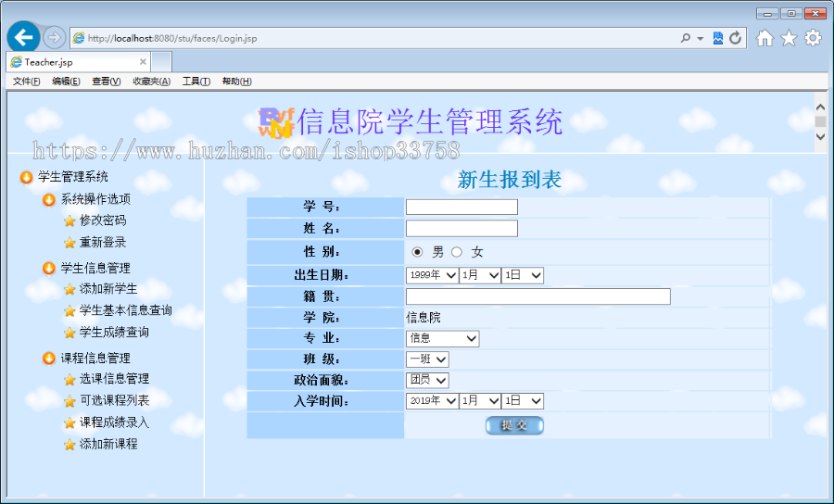Open the birth month 1月 dropdown
Image resolution: width=834 pixels, height=504 pixels.
click(x=480, y=275)
